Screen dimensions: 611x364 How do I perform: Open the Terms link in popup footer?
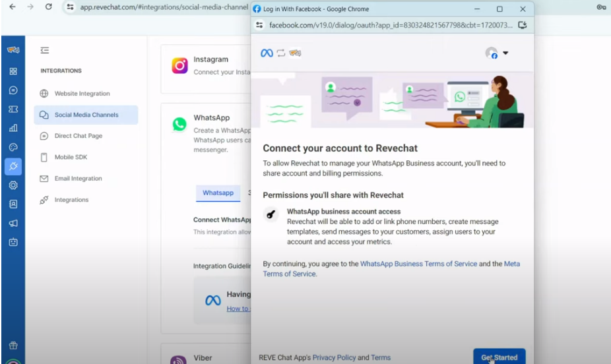[381, 357]
